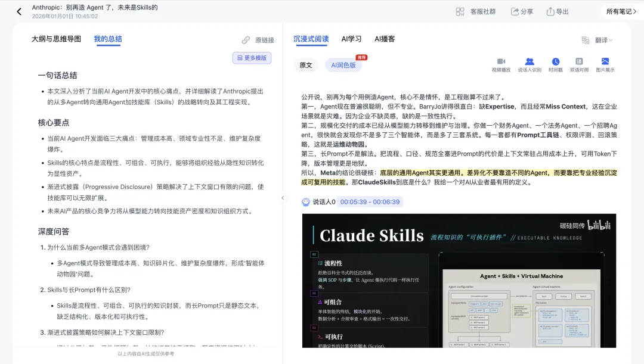Click the chain link icon beside 原链接
The width and height of the screenshot is (644, 364).
point(246,41)
